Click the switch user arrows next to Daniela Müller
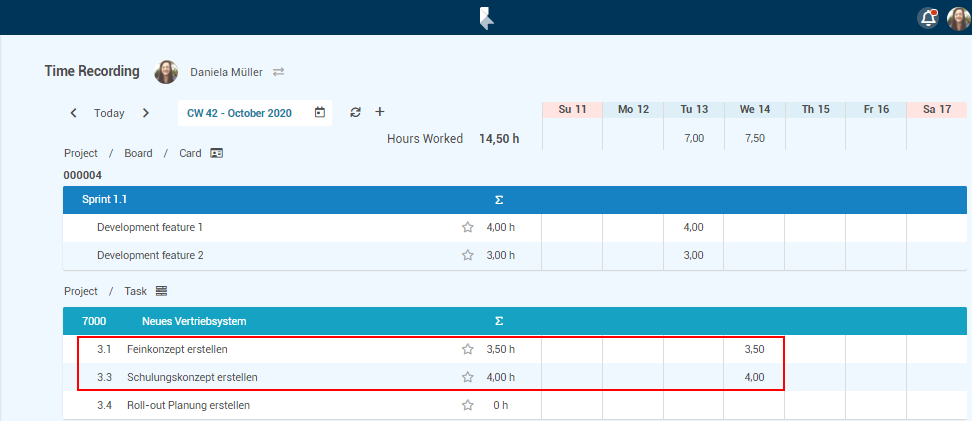 [x=279, y=72]
